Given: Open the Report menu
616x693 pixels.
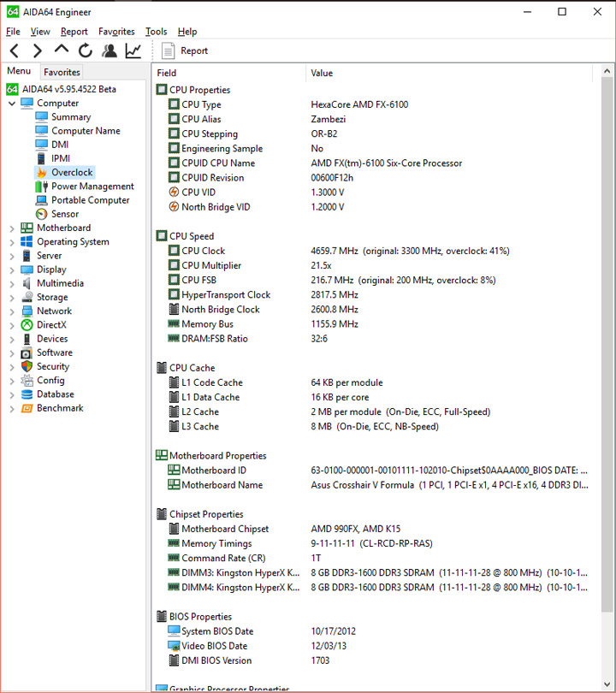Looking at the screenshot, I should tap(74, 32).
